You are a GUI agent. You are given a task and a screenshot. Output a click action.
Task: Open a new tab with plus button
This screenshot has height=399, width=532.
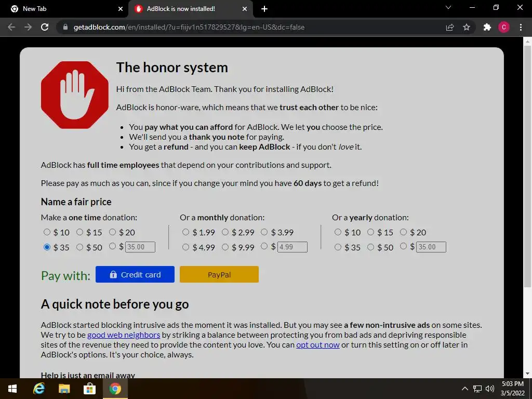[x=264, y=9]
